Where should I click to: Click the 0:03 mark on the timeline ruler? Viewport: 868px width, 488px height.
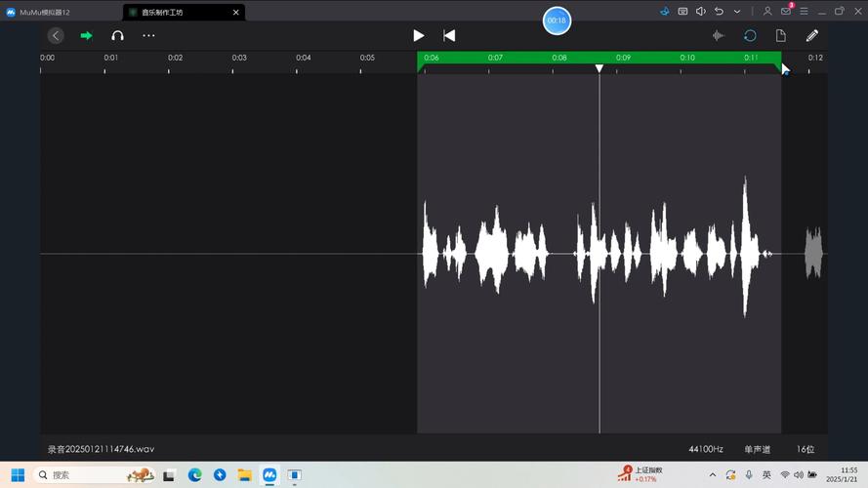(239, 59)
